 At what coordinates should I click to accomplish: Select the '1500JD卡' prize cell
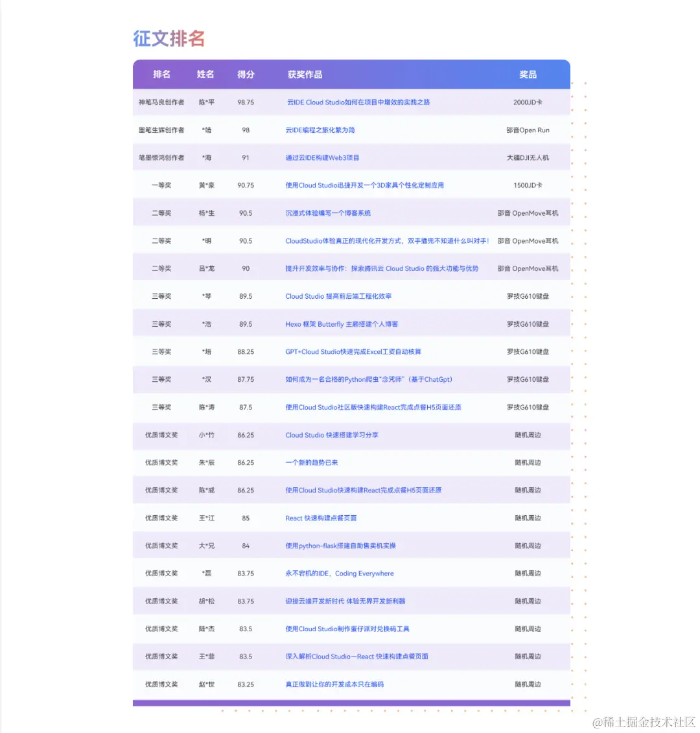click(528, 185)
